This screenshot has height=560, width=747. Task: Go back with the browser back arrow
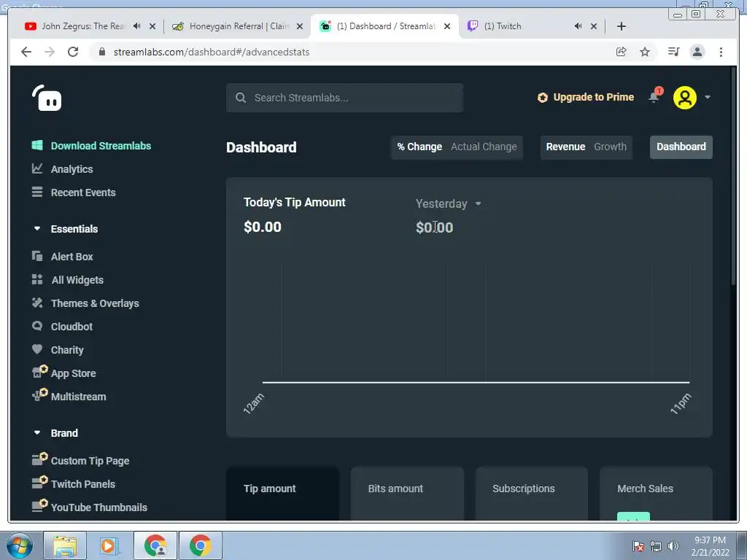coord(26,52)
